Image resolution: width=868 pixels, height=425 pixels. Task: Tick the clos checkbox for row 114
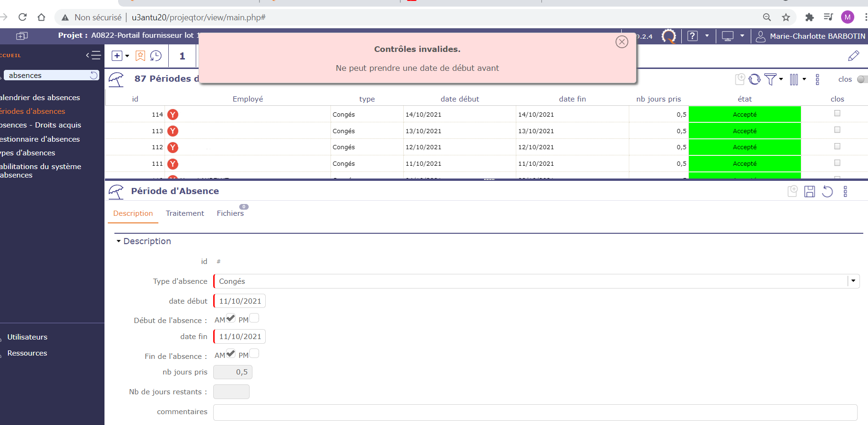tap(837, 113)
